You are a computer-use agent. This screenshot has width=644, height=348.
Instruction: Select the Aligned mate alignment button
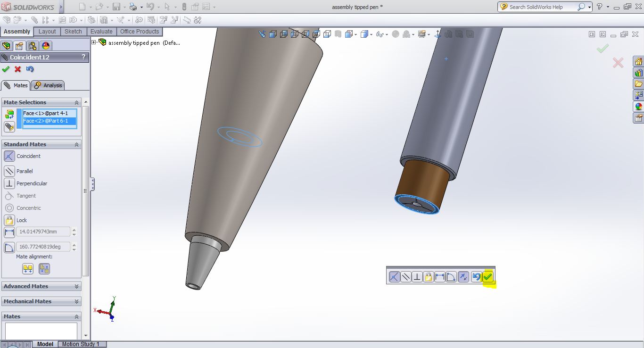tap(28, 269)
